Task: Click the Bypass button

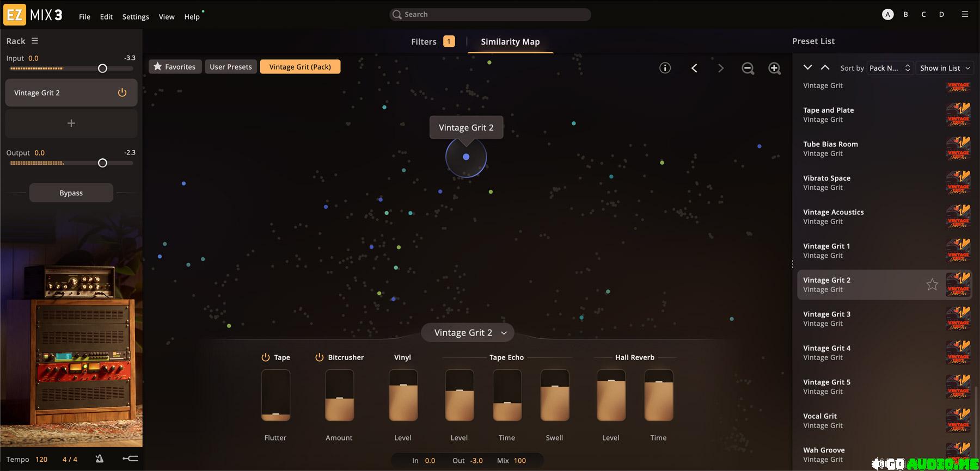Action: tap(71, 193)
